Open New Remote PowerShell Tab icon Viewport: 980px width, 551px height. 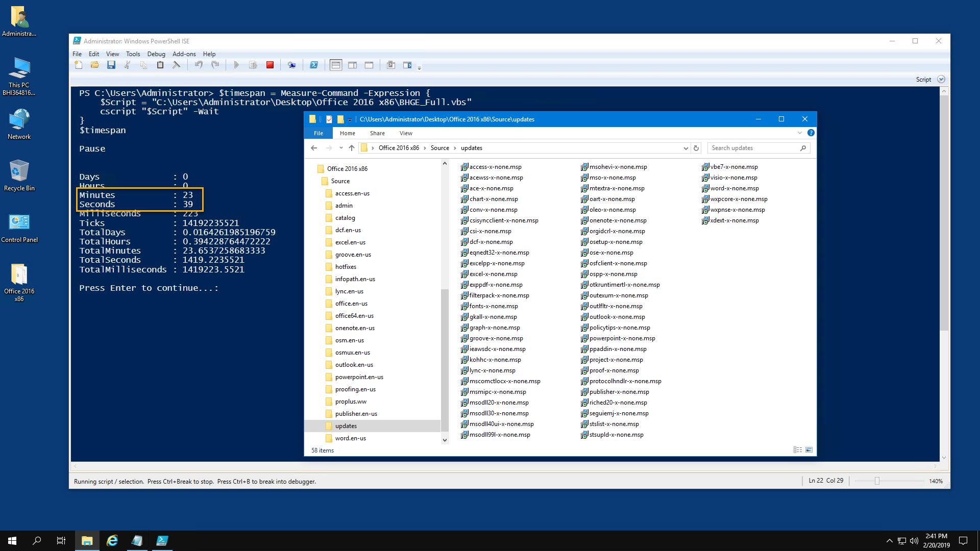(291, 65)
